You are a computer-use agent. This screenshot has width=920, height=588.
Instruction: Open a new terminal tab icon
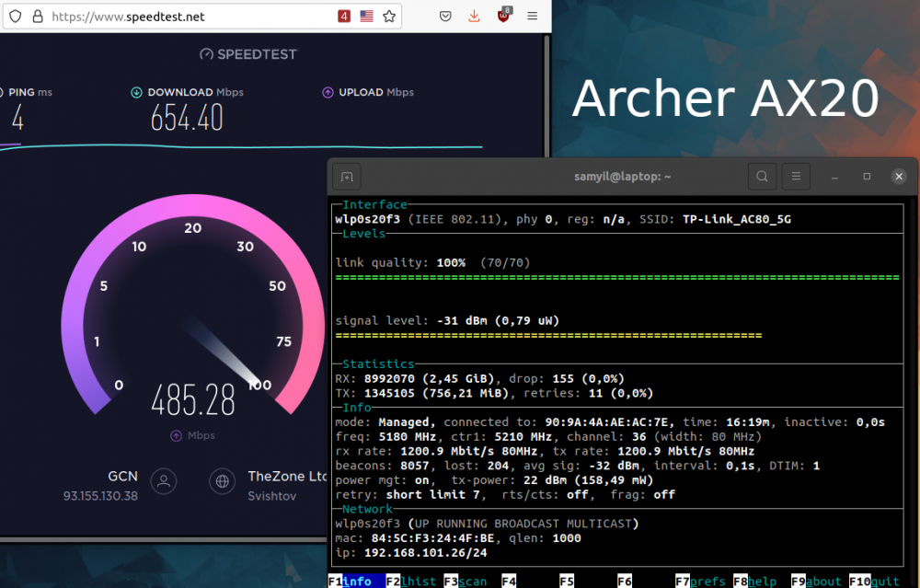(x=346, y=176)
